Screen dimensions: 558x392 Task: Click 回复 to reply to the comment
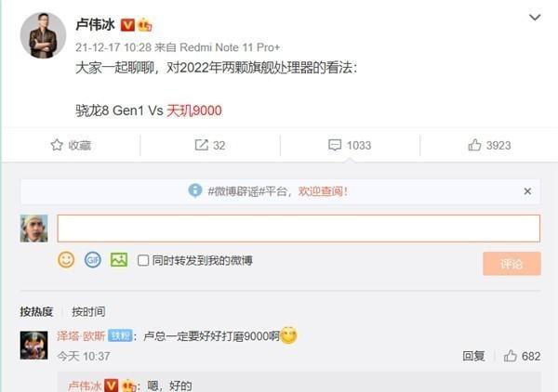click(x=473, y=356)
